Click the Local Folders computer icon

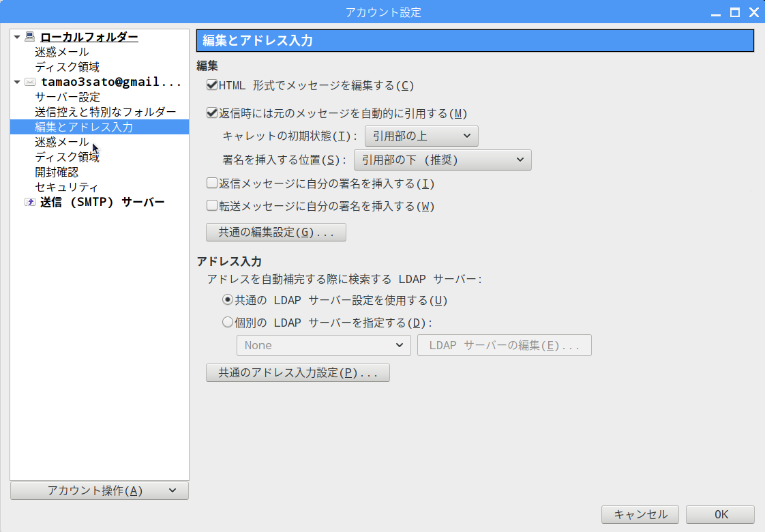30,37
